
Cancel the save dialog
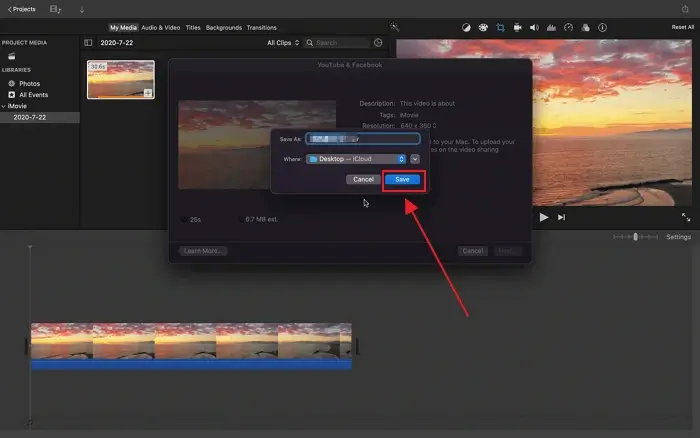pos(363,179)
